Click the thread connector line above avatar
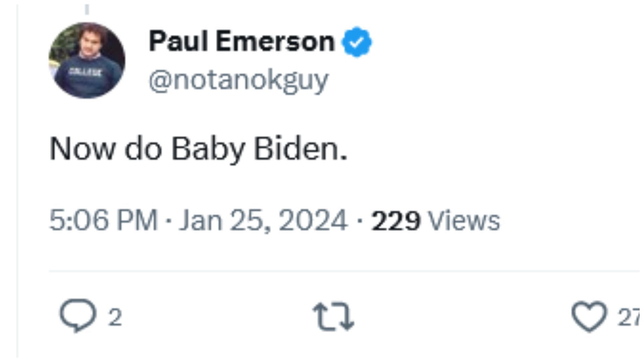The image size is (644, 362). (87, 9)
